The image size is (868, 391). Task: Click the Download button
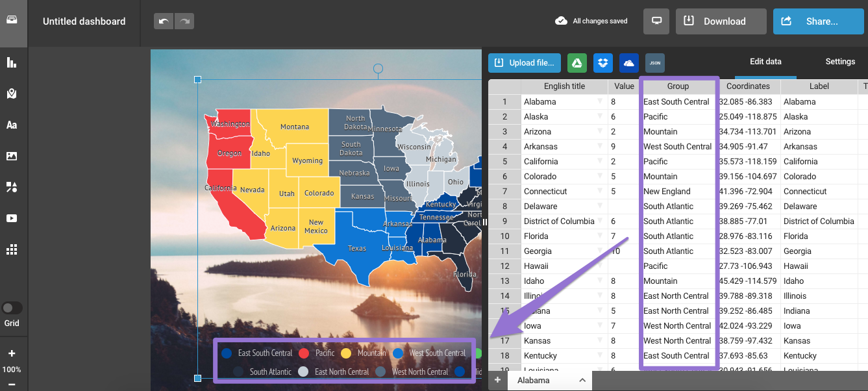(x=721, y=21)
